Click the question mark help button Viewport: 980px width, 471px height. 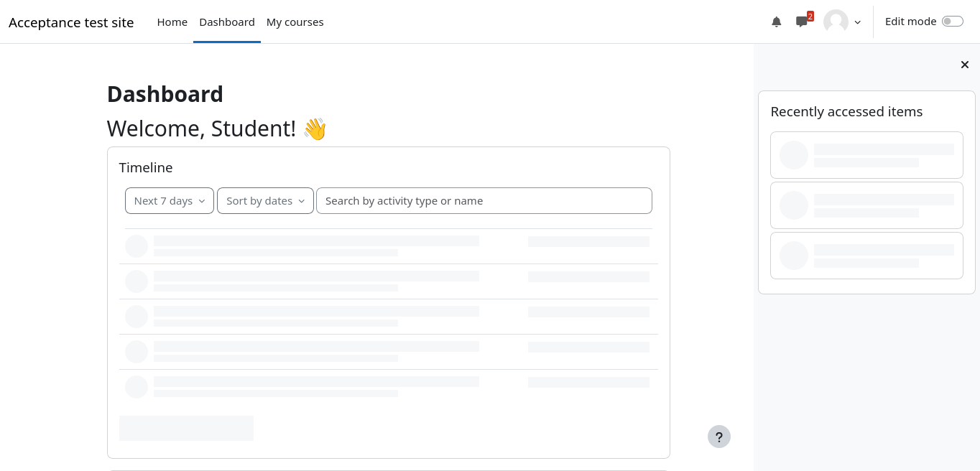(x=718, y=437)
